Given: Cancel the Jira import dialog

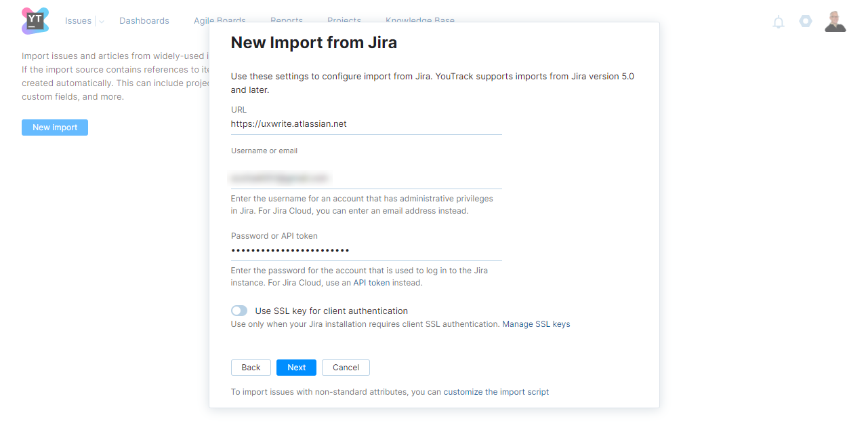Looking at the screenshot, I should click(x=346, y=368).
